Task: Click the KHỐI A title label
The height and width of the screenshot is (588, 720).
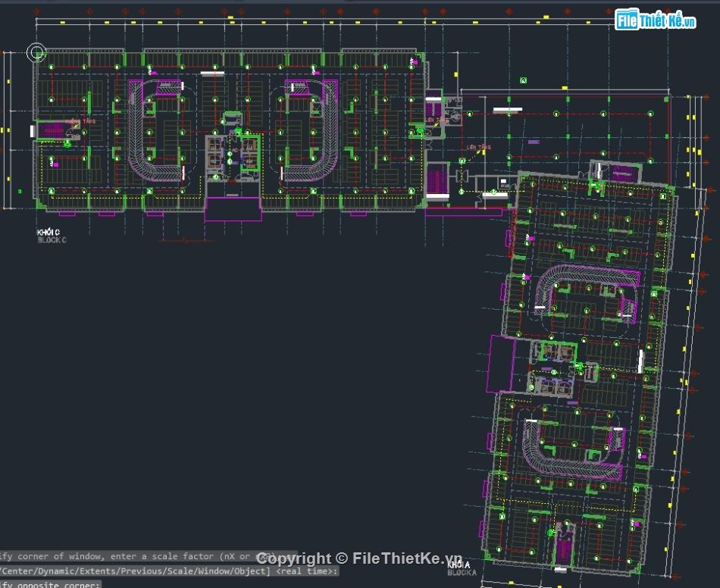Action: pos(459,565)
